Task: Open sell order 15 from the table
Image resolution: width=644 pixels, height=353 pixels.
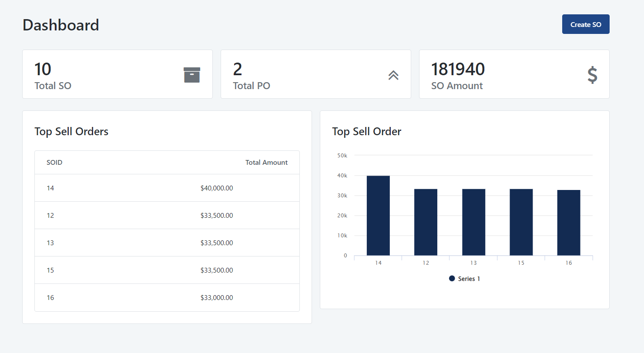Action: [x=50, y=270]
